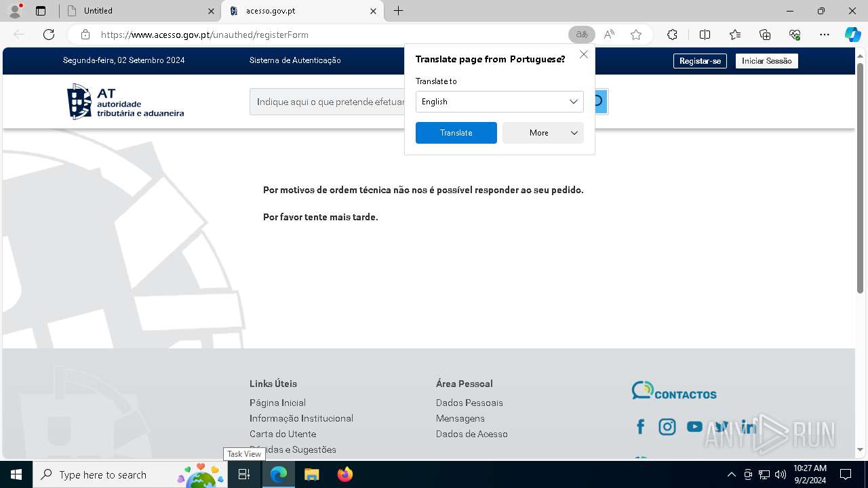Open the Facebook icon
This screenshot has height=488, width=868.
[x=640, y=426]
